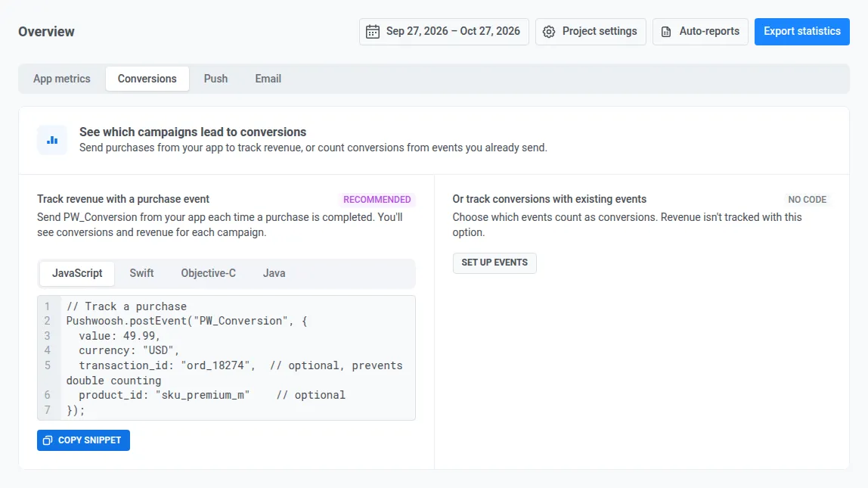
Task: Show the Swift code snippet
Action: pyautogui.click(x=141, y=274)
